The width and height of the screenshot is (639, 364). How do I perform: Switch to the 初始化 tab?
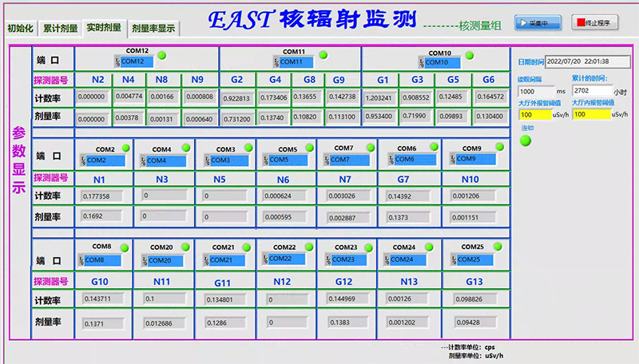tap(20, 28)
